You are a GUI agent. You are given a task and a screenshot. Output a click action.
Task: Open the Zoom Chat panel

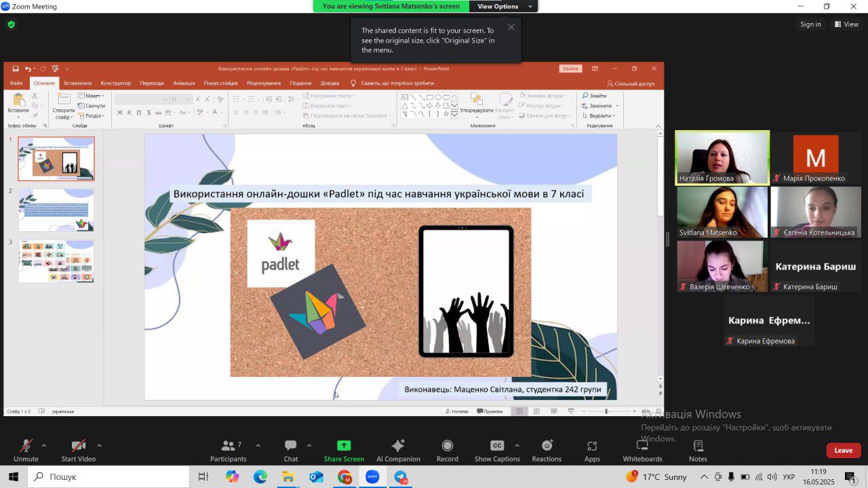(x=290, y=450)
